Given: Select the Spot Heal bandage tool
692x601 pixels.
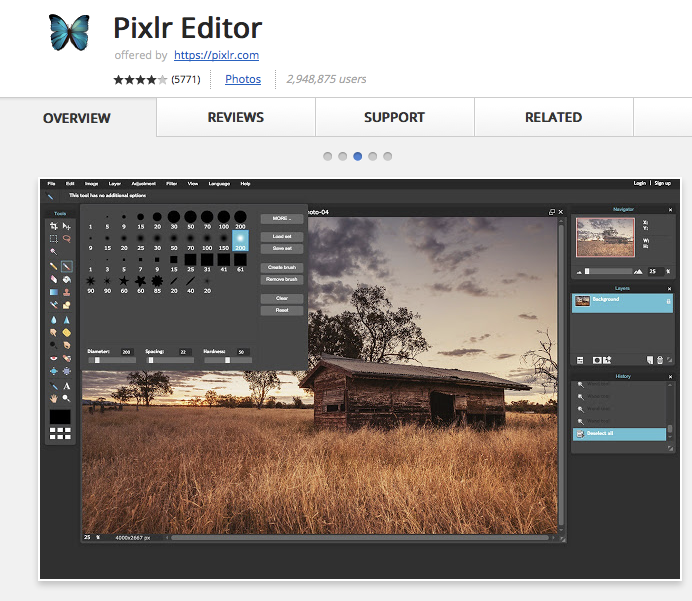Looking at the screenshot, I should [x=67, y=358].
